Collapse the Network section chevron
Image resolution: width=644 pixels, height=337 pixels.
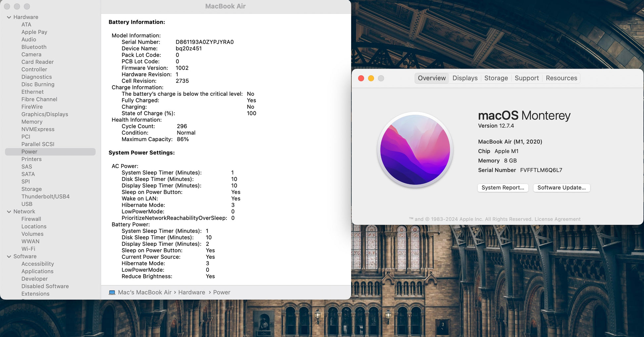(x=9, y=212)
